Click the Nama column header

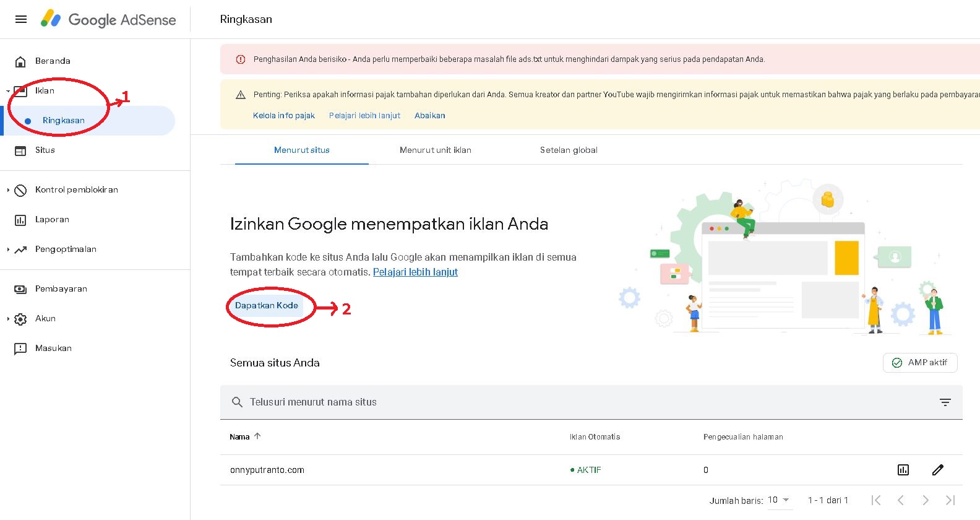(x=239, y=437)
